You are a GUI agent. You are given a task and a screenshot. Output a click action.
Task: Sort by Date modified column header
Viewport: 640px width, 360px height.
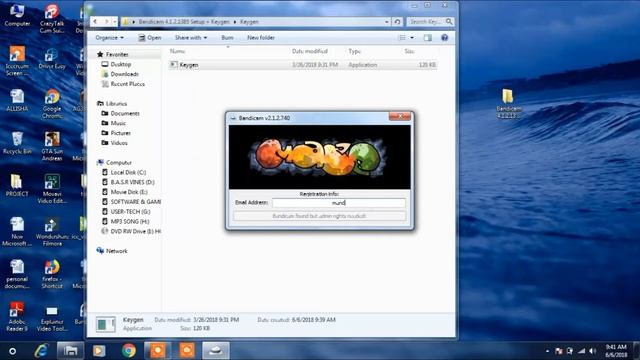(310, 51)
